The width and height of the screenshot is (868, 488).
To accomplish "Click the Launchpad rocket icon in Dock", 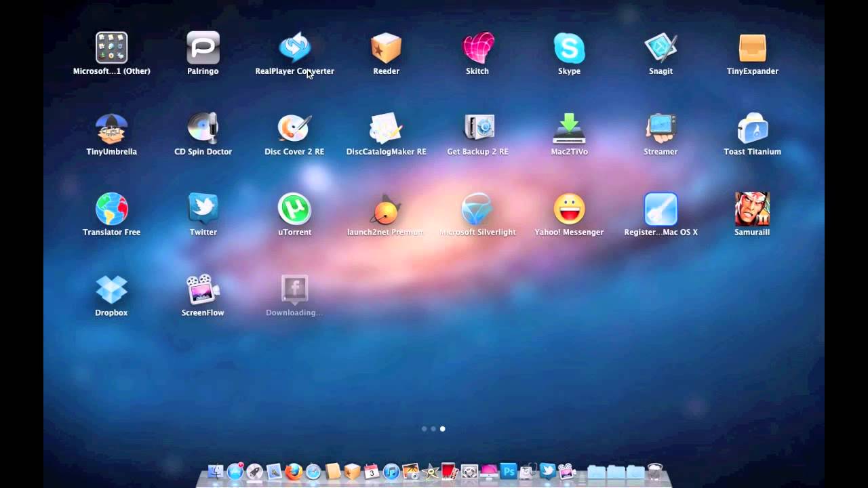I will point(254,472).
